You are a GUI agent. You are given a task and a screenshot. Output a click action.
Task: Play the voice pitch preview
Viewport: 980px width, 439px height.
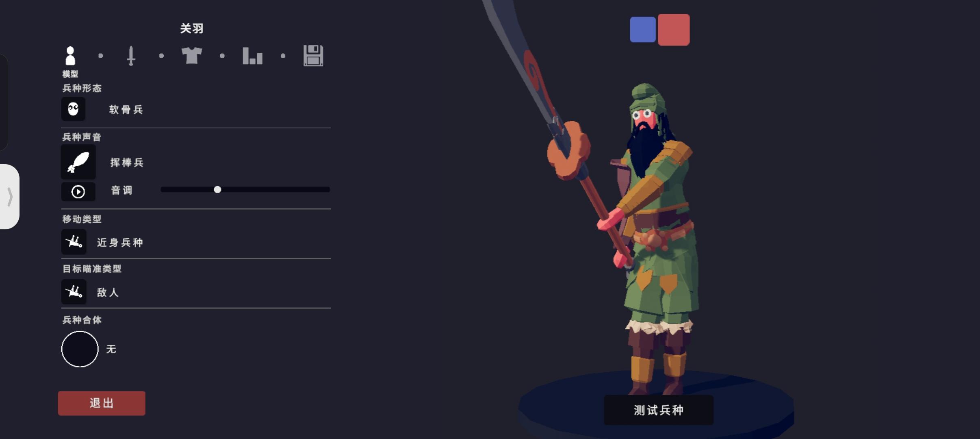[x=78, y=191]
